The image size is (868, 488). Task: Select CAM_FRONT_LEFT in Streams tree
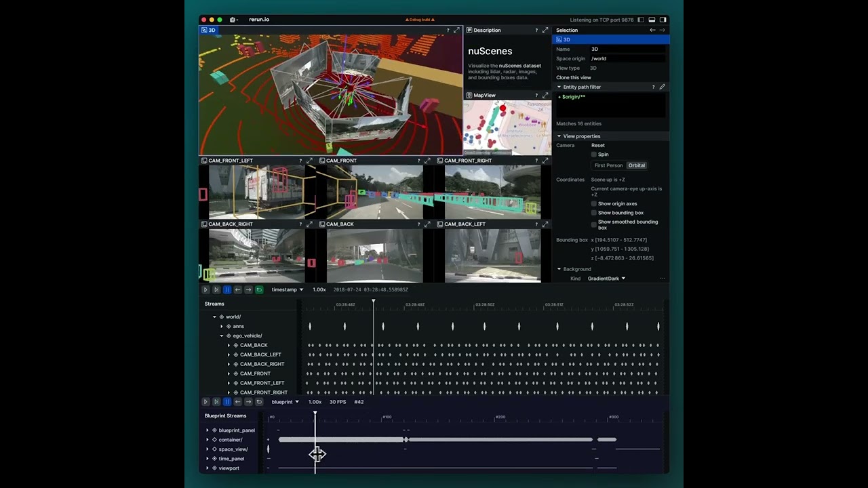point(262,383)
